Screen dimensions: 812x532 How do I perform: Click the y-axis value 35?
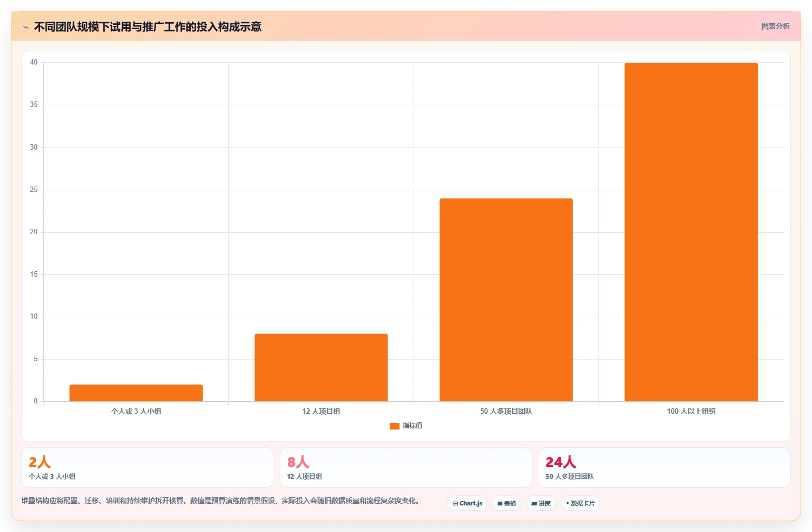(x=34, y=105)
